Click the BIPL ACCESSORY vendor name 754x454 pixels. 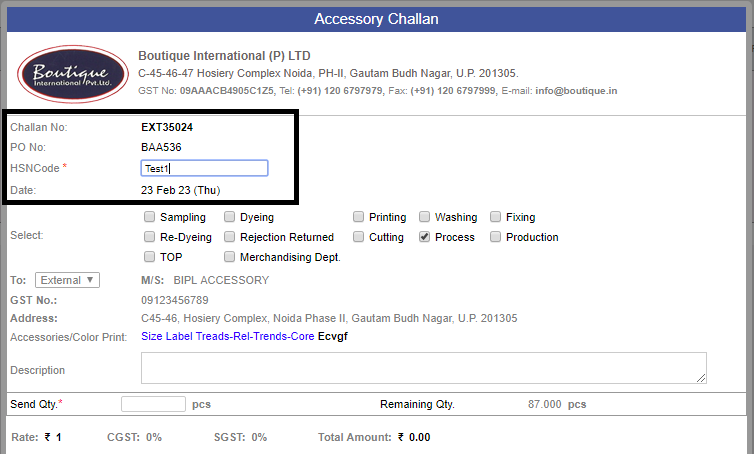(221, 280)
